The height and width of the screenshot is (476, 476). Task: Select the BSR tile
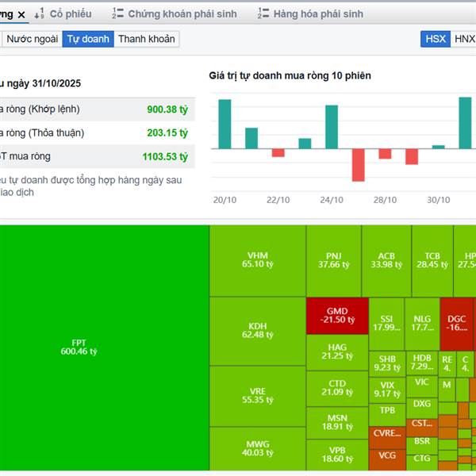[x=422, y=445]
